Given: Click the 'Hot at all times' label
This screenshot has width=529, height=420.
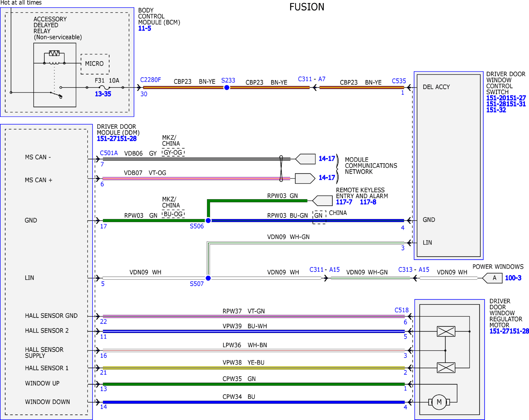Looking at the screenshot, I should tap(21, 3).
